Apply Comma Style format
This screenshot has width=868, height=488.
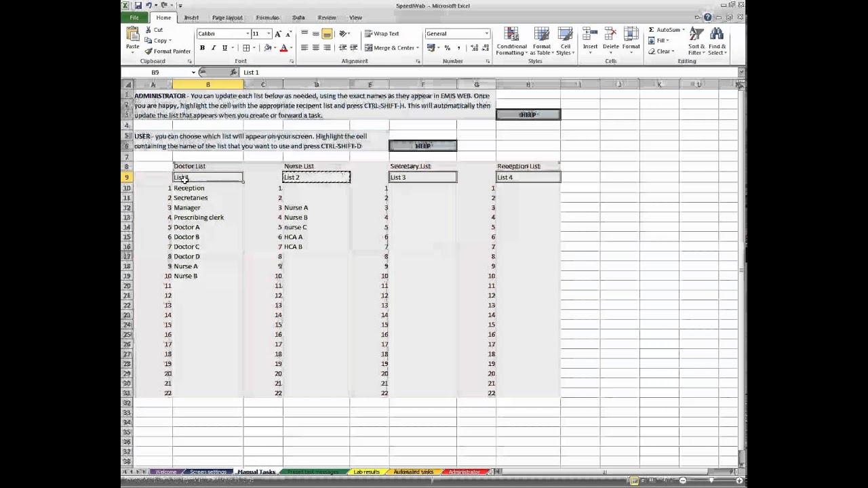tap(458, 48)
